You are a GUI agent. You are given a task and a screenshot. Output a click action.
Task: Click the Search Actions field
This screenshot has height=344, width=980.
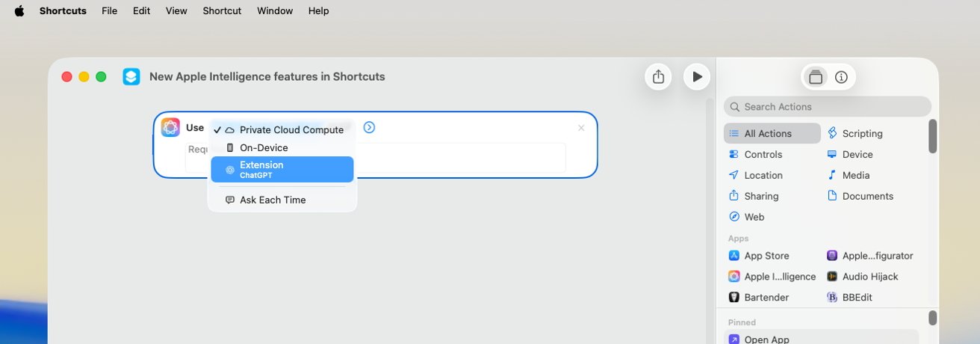pyautogui.click(x=828, y=107)
